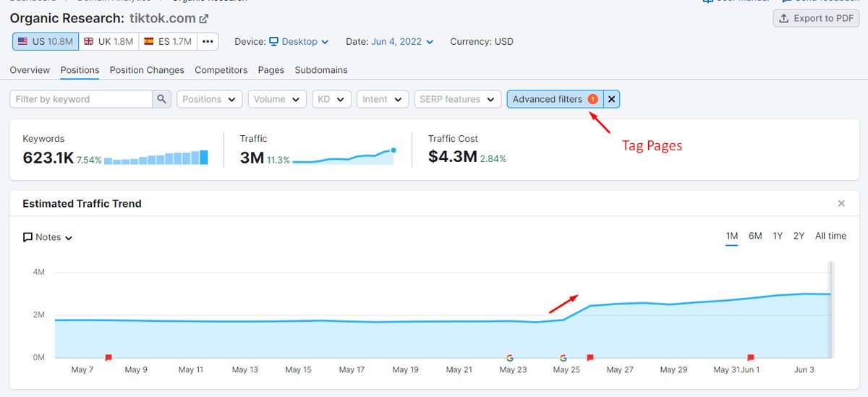Screen dimensions: 868x397
Task: Click the Filter by keyword input
Action: (x=81, y=99)
